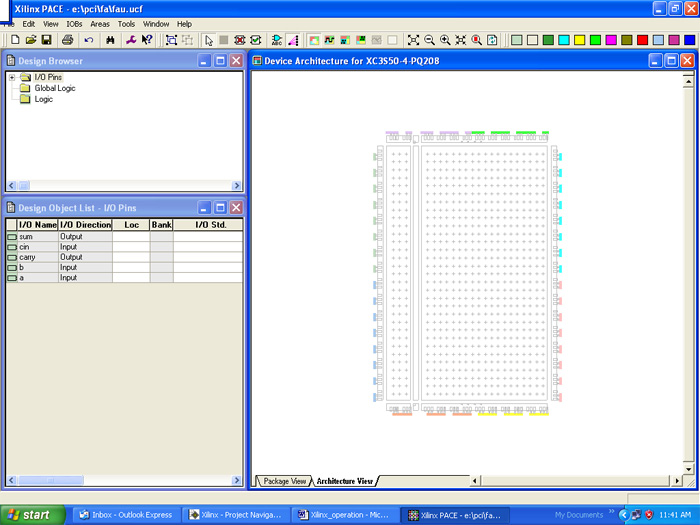Select the 'cin' I/O row

coord(125,246)
